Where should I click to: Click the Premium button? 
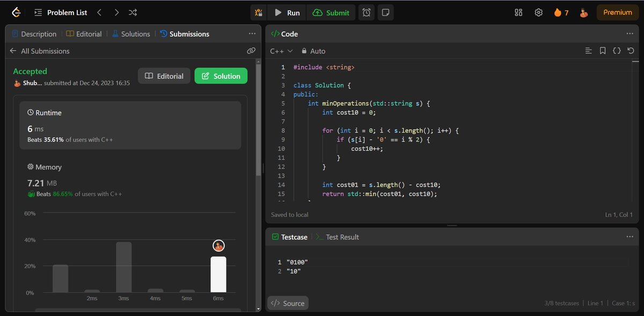(x=618, y=12)
